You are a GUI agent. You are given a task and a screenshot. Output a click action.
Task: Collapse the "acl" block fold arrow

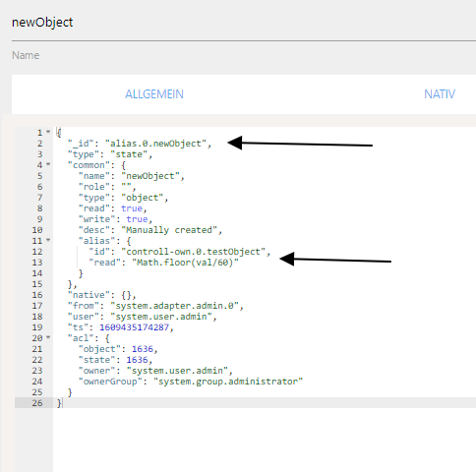(48, 337)
